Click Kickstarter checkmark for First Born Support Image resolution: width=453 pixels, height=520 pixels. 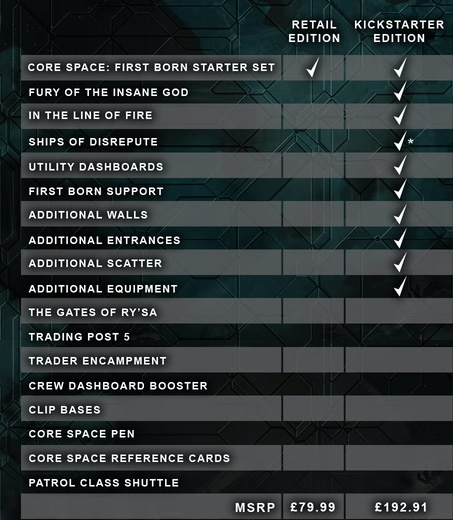click(400, 189)
